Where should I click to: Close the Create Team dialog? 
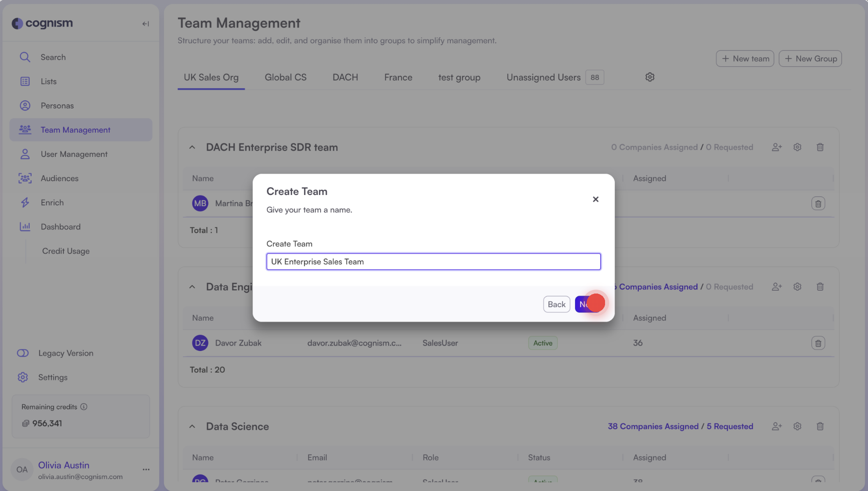pyautogui.click(x=596, y=199)
